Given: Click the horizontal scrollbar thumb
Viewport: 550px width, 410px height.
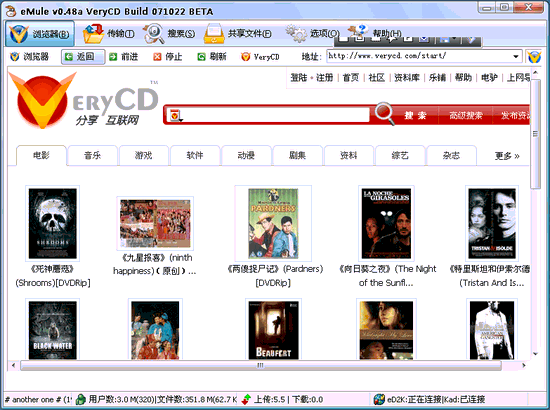Looking at the screenshot, I should click(x=261, y=365).
